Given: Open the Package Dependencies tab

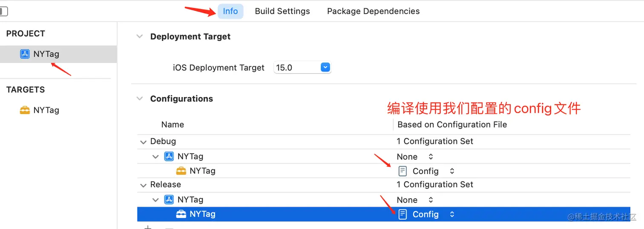Looking at the screenshot, I should pyautogui.click(x=373, y=11).
